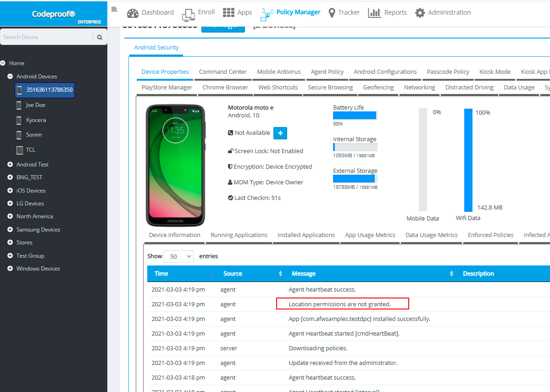Collapse the Android Devices group
Viewport: 550px width, 392px height.
point(10,77)
